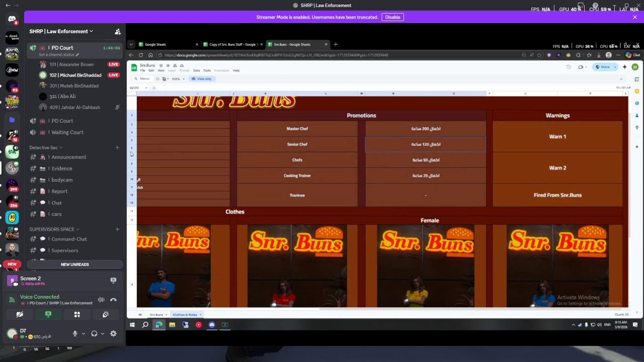Dismiss streamer mode banner X
Viewport: 644px width, 362px height.
pos(635,17)
